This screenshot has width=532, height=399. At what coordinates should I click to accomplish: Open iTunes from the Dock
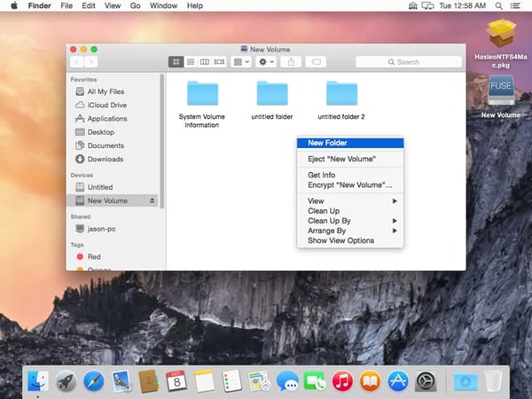342,381
